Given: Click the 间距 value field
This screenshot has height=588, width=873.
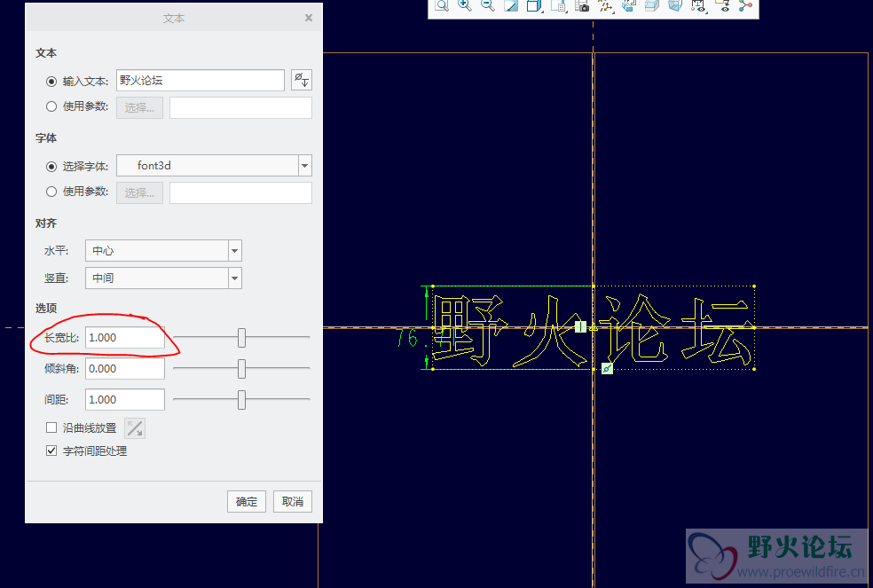Looking at the screenshot, I should (125, 399).
